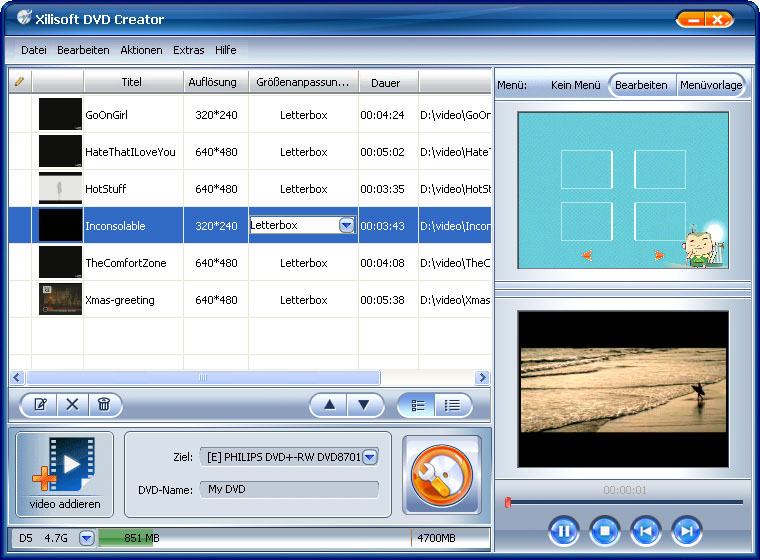Stop the preview playback
This screenshot has width=760, height=560.
tap(604, 531)
